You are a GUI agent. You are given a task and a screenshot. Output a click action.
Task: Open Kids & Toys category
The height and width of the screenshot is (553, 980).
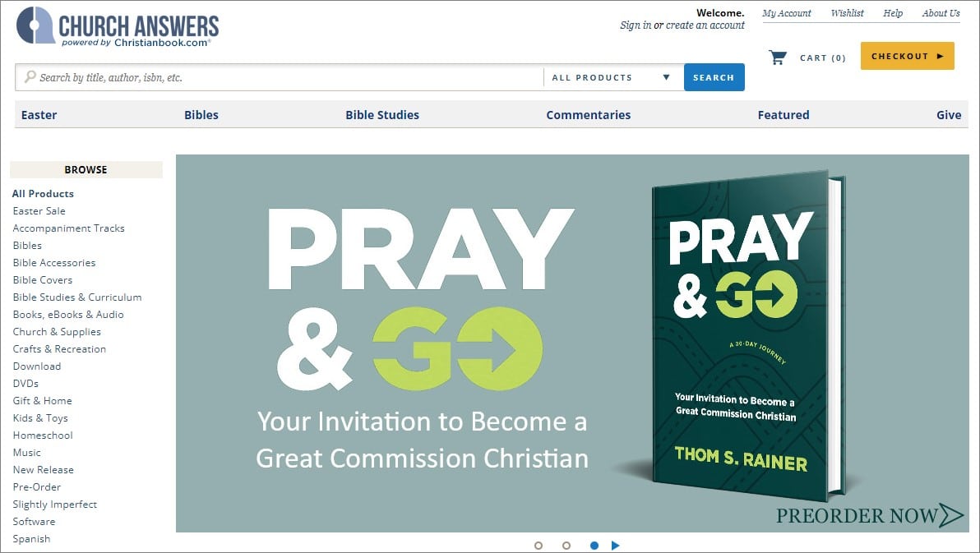click(x=40, y=418)
